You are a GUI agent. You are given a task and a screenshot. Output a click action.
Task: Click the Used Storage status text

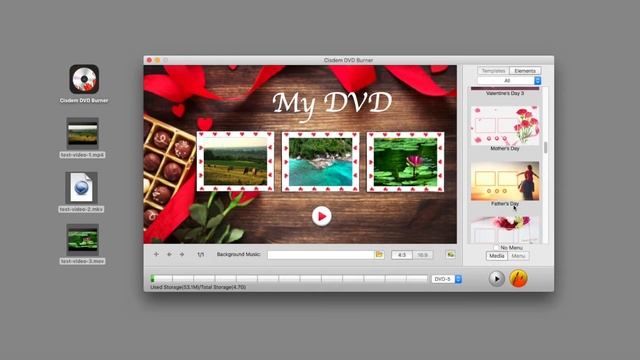click(198, 287)
